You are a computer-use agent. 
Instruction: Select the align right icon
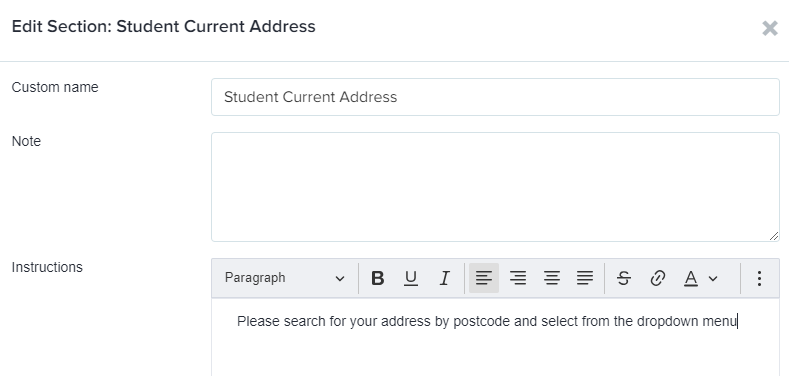coord(518,278)
